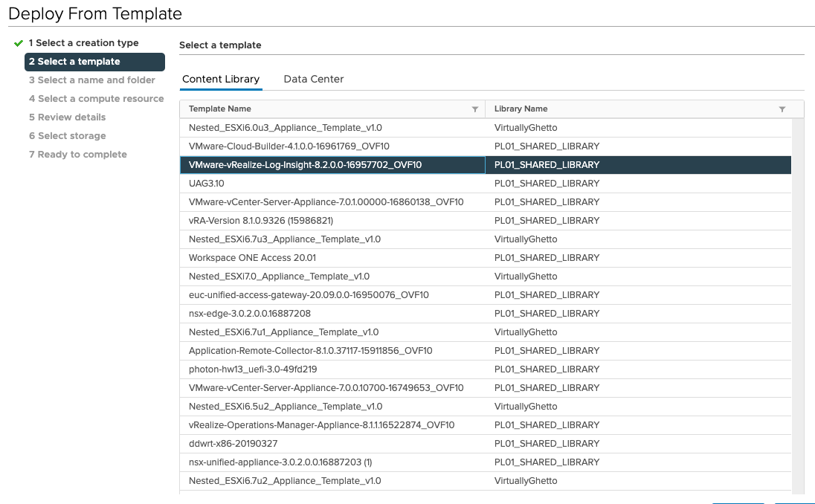
Task: Select the highlighted vRealize-Log-Insight template row
Action: click(305, 165)
